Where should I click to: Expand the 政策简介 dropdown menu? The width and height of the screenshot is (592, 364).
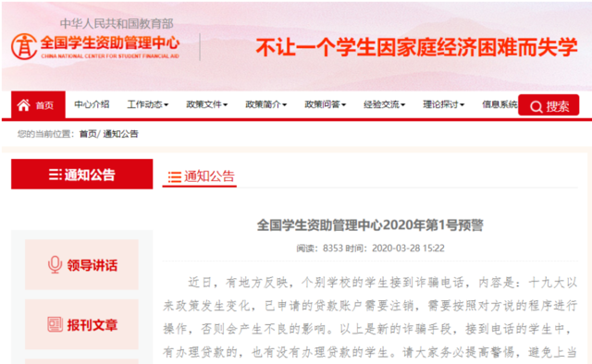pyautogui.click(x=266, y=104)
